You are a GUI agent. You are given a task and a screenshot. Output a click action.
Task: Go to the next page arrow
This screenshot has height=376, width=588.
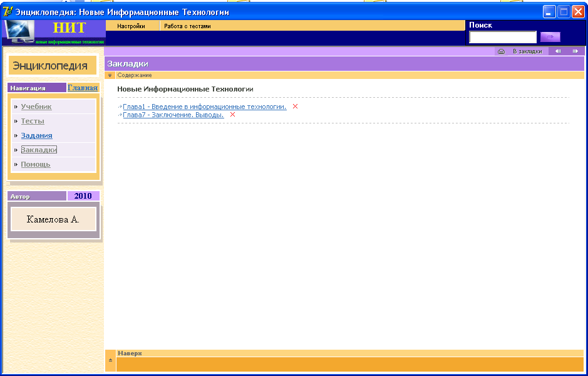pos(575,51)
